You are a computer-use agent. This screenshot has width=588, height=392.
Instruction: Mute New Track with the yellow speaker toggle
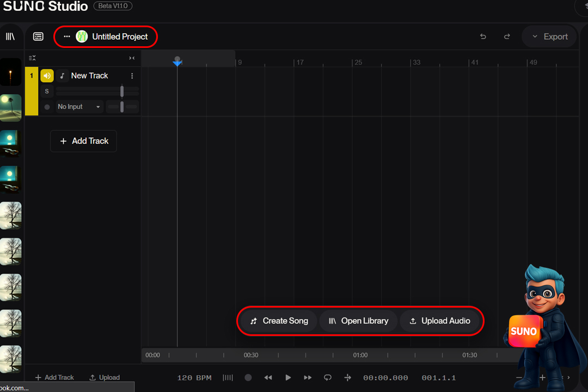click(x=47, y=76)
